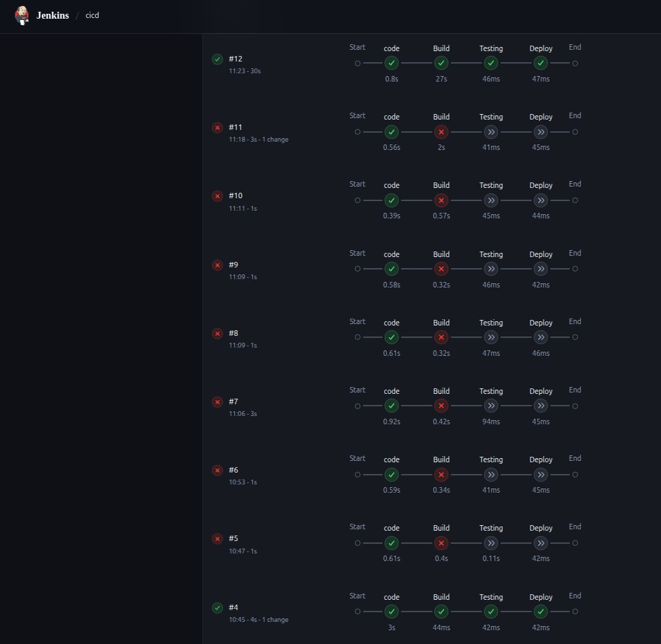Click the '27s' Build duration of #12
Viewport: 661px width, 644px height.
click(441, 79)
